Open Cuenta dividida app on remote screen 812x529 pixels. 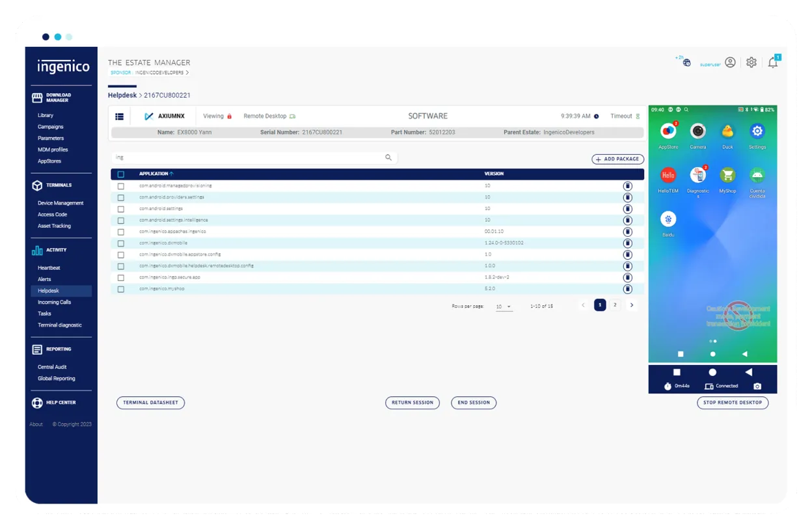tap(757, 175)
